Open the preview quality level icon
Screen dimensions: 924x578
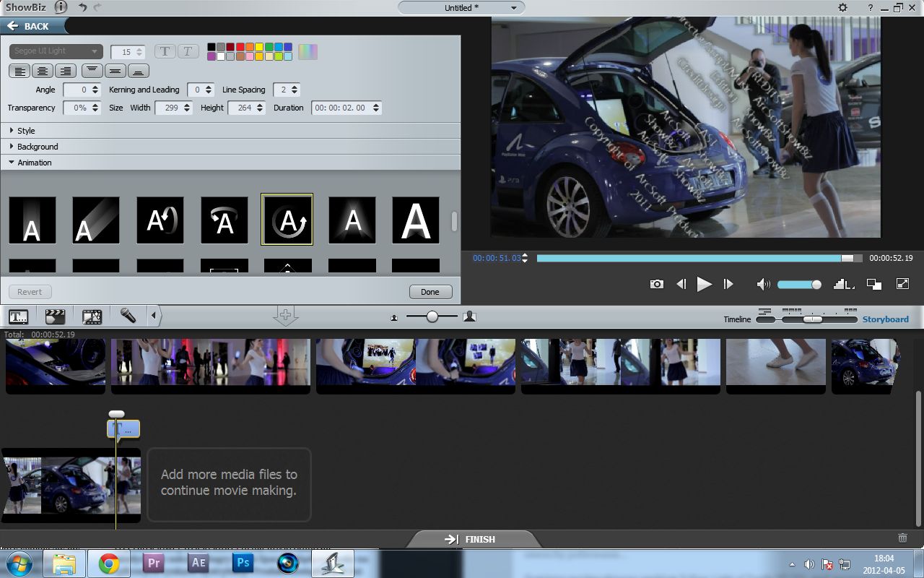(844, 284)
